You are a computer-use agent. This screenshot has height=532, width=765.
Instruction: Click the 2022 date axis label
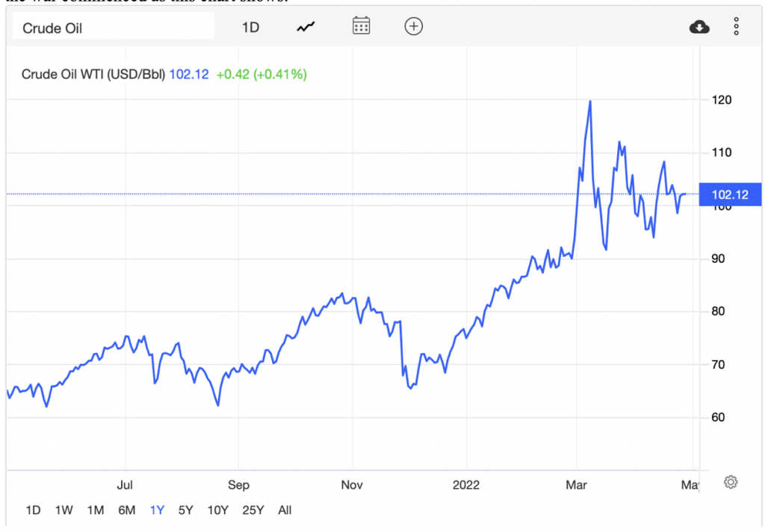coord(466,485)
